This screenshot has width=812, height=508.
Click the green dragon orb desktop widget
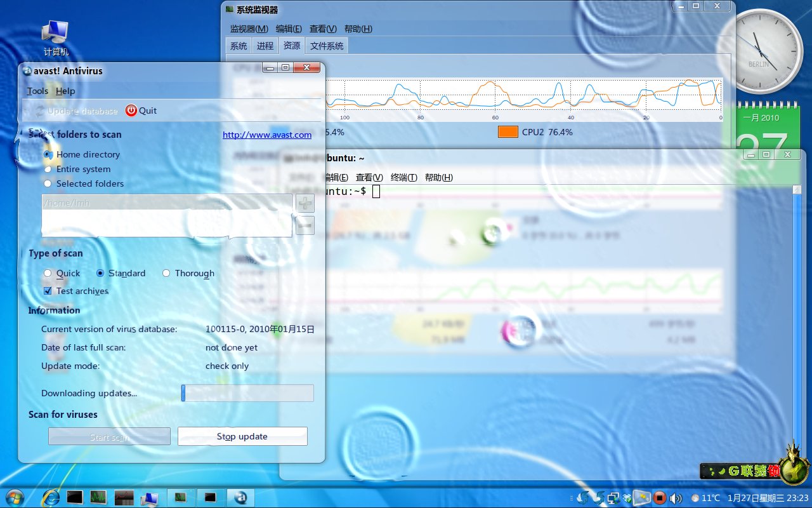(x=793, y=468)
